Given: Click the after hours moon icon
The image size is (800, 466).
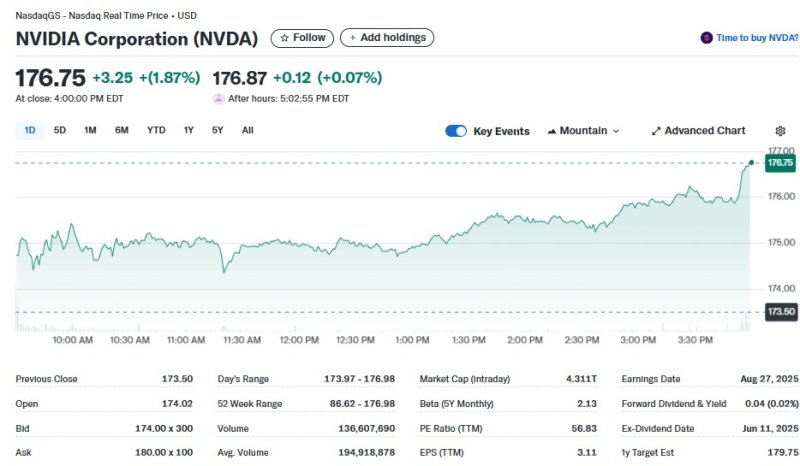Looking at the screenshot, I should tap(219, 99).
